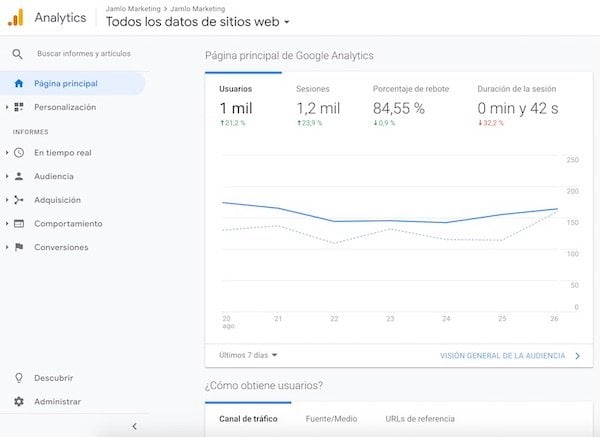Click the clock icon for En tiempo real
Screen dimensions: 600x437
(x=19, y=153)
